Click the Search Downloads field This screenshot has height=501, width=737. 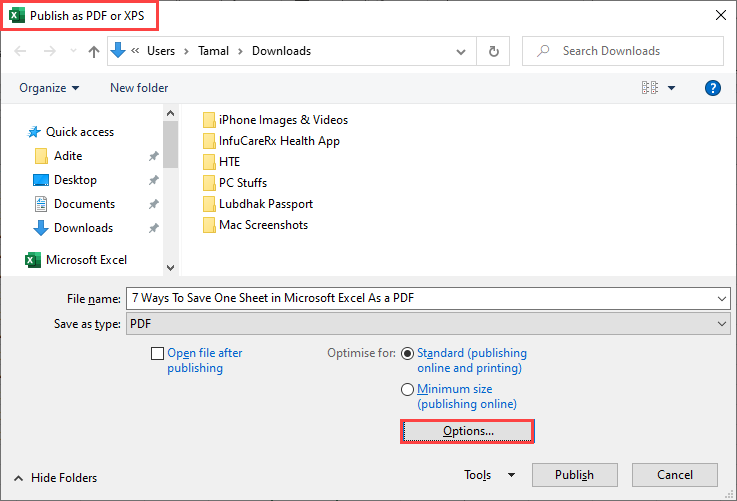click(x=623, y=51)
